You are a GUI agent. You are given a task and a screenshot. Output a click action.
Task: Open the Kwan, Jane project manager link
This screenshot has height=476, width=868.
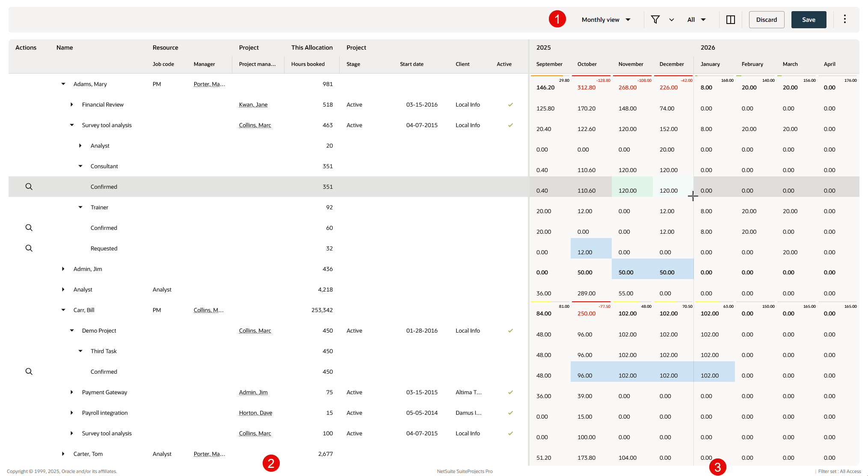click(x=253, y=104)
